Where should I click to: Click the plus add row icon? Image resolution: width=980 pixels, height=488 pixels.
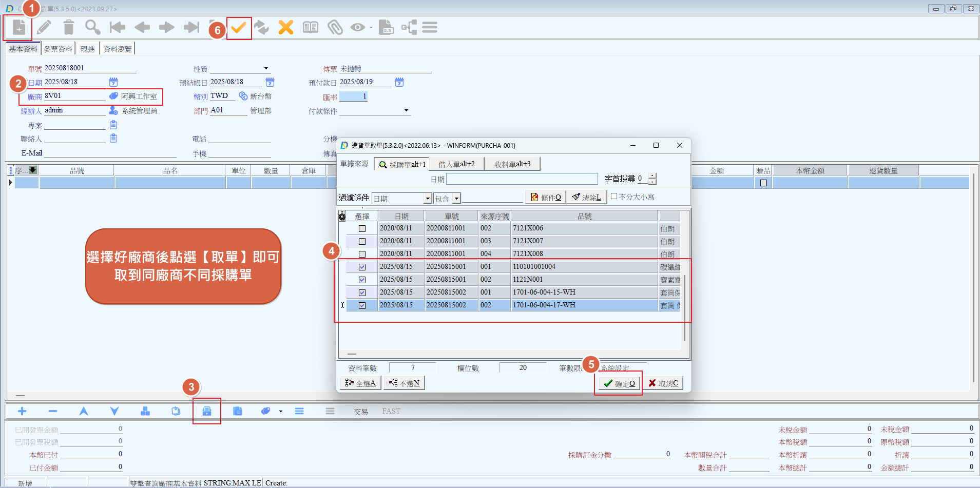[22, 411]
